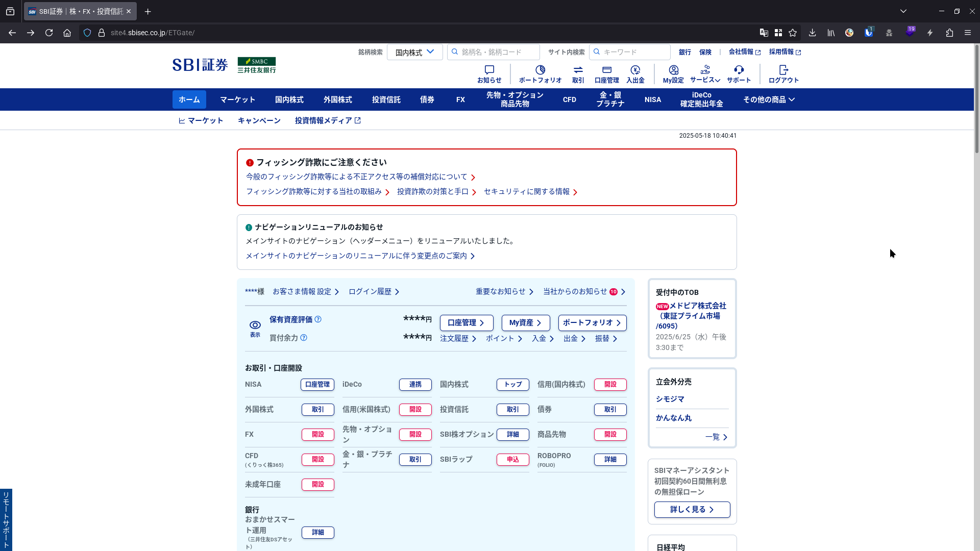The height and width of the screenshot is (551, 980).
Task: Open the 口座管理 icon in header
Action: (606, 74)
